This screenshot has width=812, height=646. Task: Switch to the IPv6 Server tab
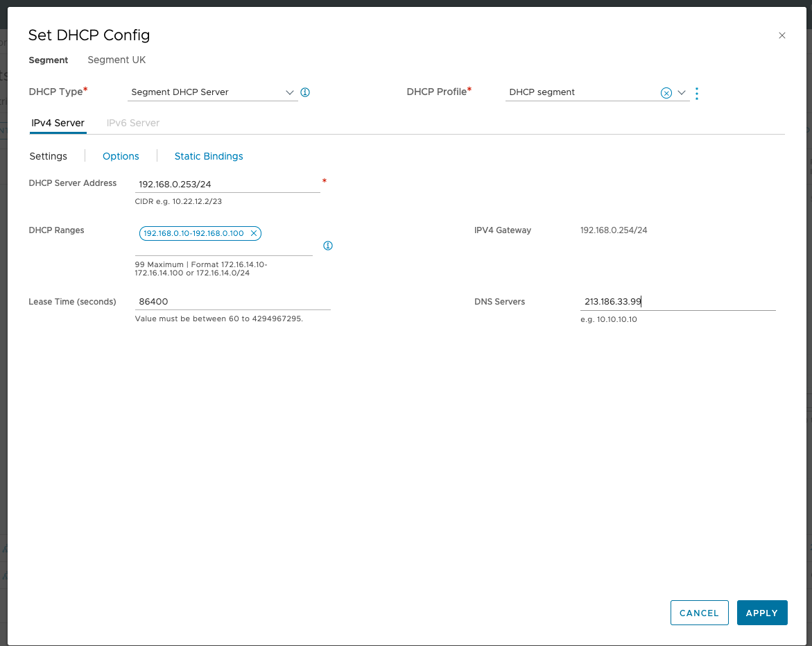(133, 123)
